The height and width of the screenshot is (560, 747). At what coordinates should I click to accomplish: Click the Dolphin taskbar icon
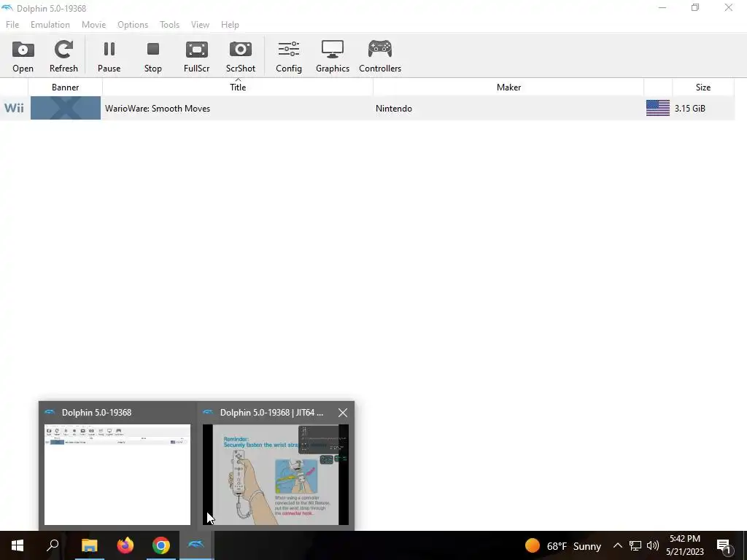pyautogui.click(x=196, y=545)
